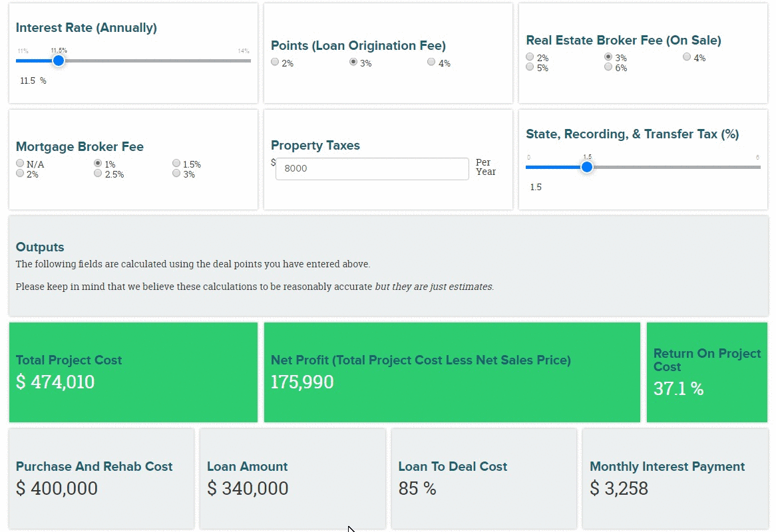This screenshot has width=776, height=532.
Task: Click the Loan To Deal Cost panel
Action: (484, 479)
